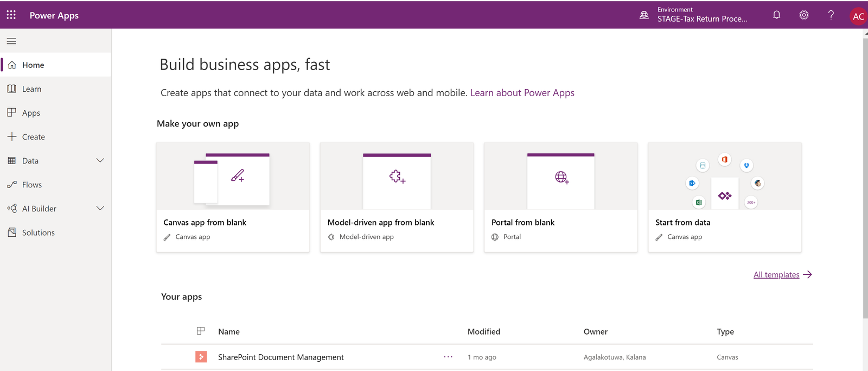
Task: Open Solutions in the sidebar
Action: pyautogui.click(x=38, y=232)
